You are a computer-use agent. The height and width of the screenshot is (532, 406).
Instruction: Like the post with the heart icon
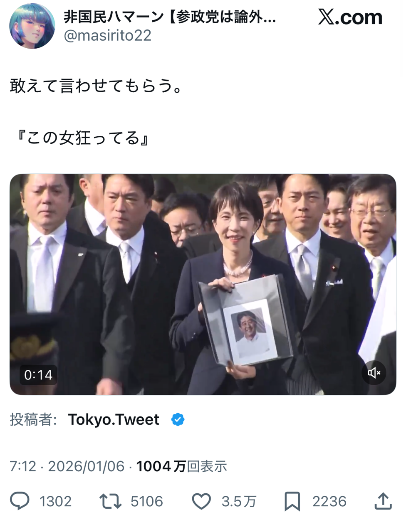(x=201, y=501)
